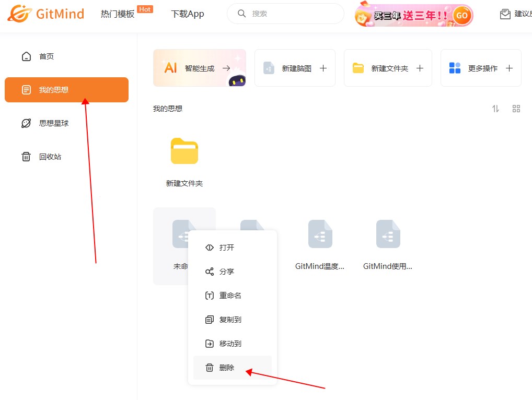532x400 pixels.
Task: Click the arrow on the 智能生成 card
Action: [x=226, y=68]
